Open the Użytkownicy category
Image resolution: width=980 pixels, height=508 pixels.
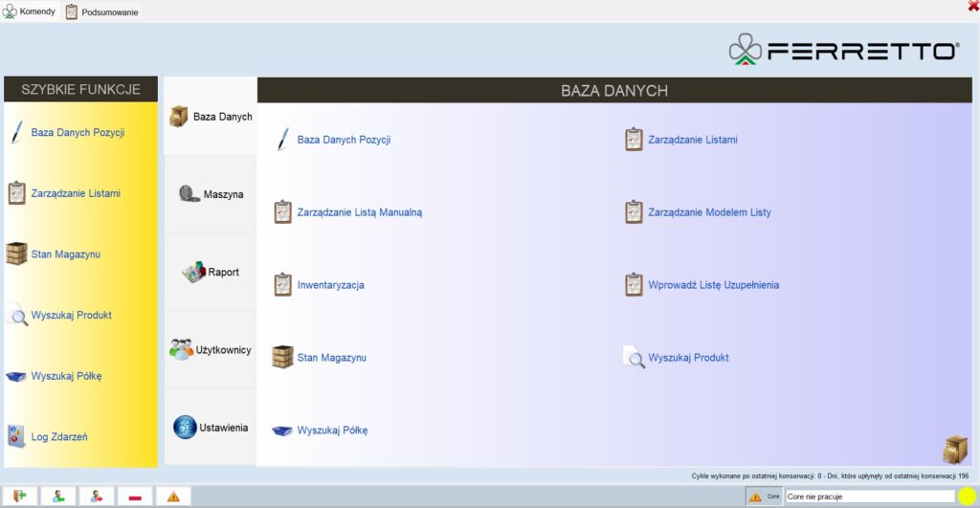211,349
